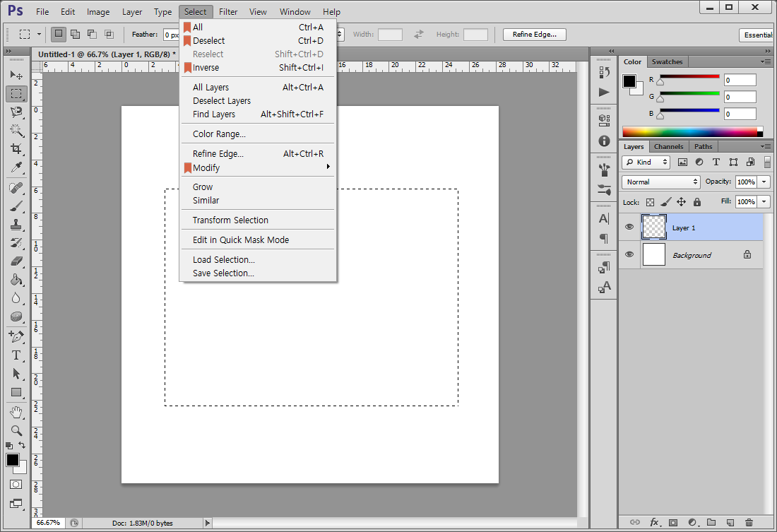
Task: Select the Blur tool
Action: tap(16, 298)
